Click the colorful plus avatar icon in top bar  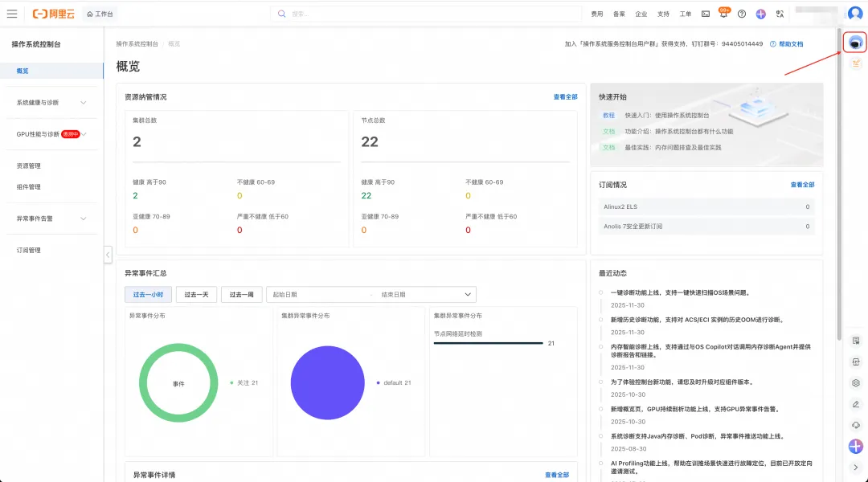[x=761, y=14]
